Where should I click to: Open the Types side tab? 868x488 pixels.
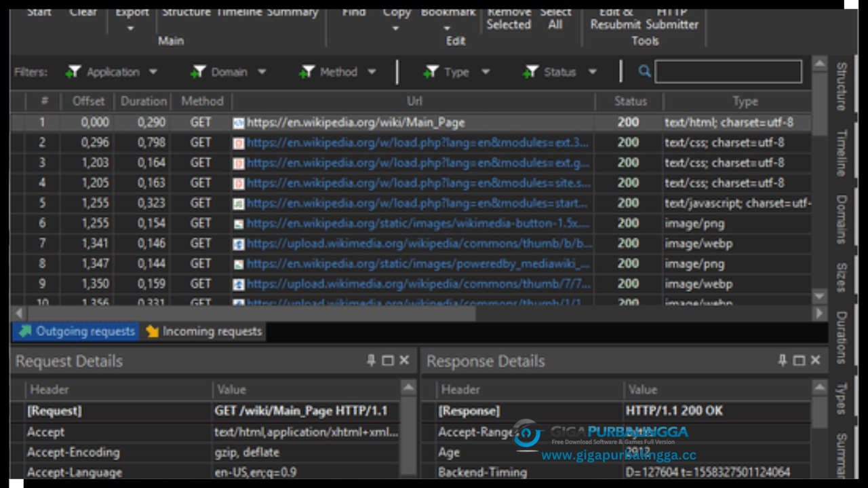point(841,398)
